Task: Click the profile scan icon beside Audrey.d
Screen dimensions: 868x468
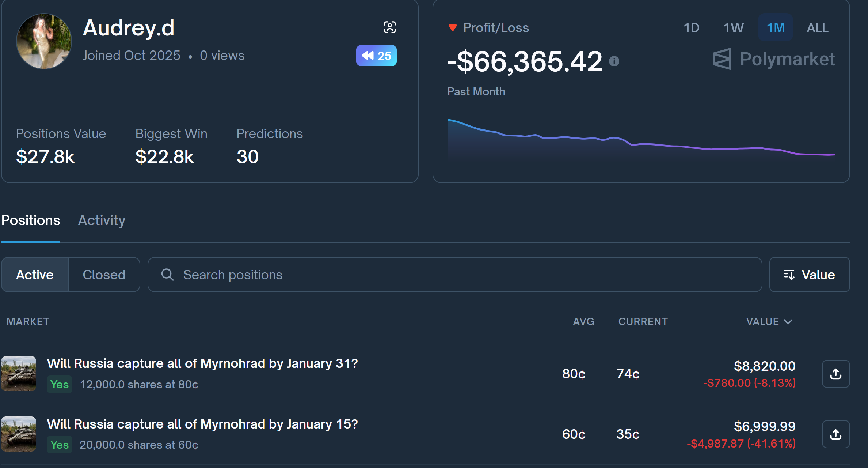Action: [x=389, y=27]
